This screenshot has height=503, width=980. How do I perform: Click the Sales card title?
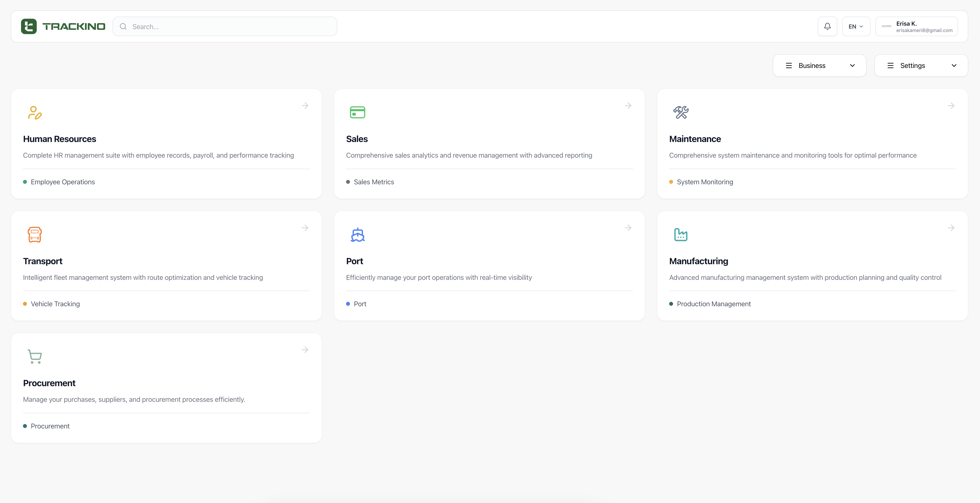coord(357,139)
